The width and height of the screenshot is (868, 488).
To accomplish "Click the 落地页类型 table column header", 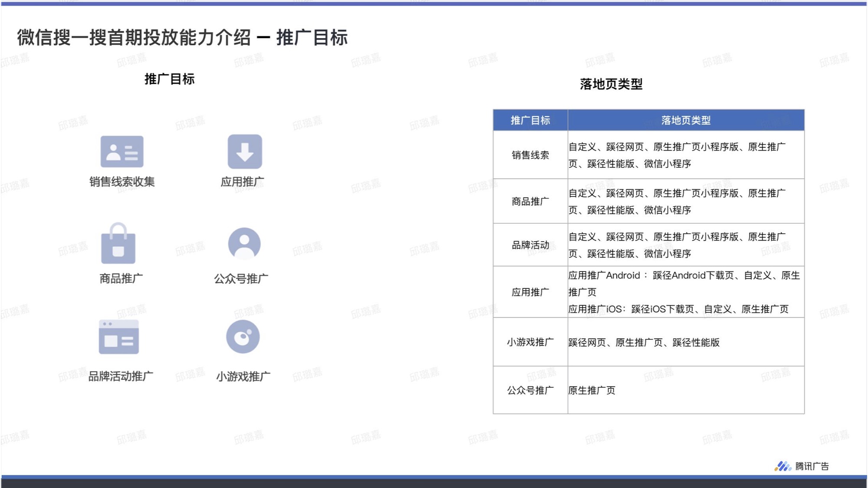I will tap(686, 120).
